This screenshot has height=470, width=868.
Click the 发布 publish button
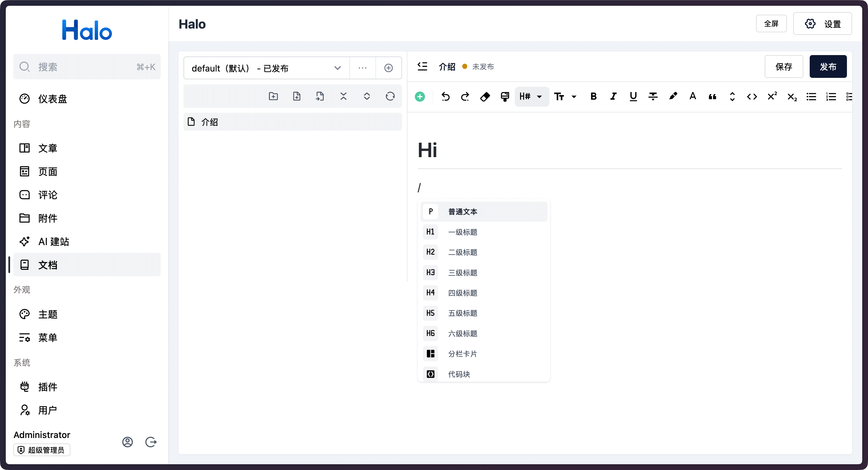[828, 67]
